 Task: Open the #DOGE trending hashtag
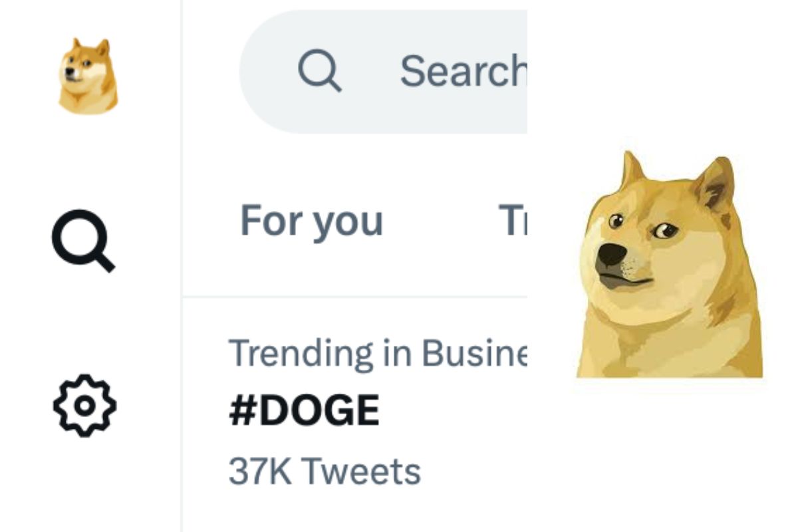click(304, 410)
